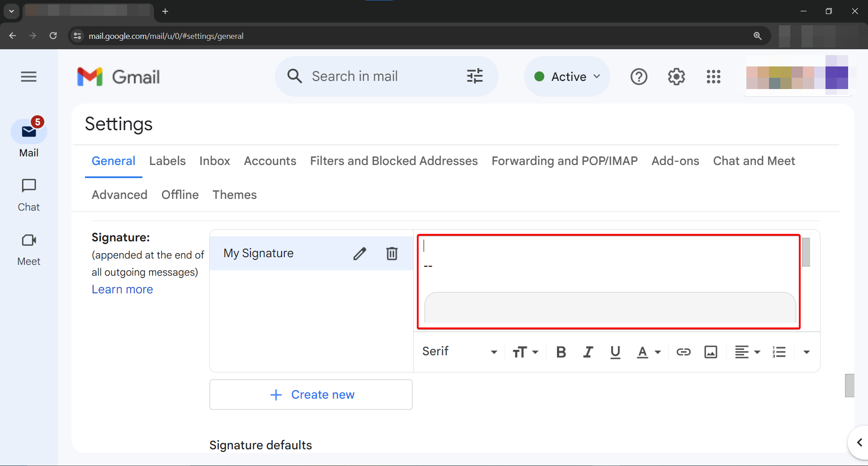Insert numbered list in signature

(x=779, y=352)
